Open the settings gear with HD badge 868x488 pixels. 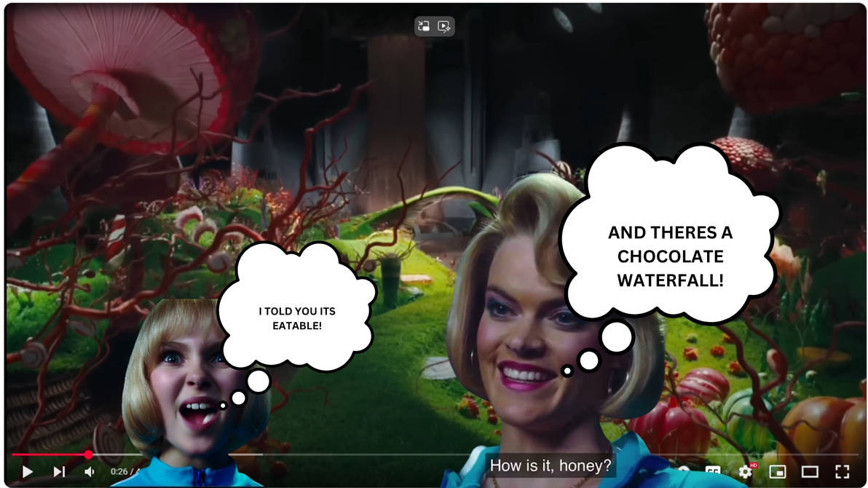pos(746,471)
